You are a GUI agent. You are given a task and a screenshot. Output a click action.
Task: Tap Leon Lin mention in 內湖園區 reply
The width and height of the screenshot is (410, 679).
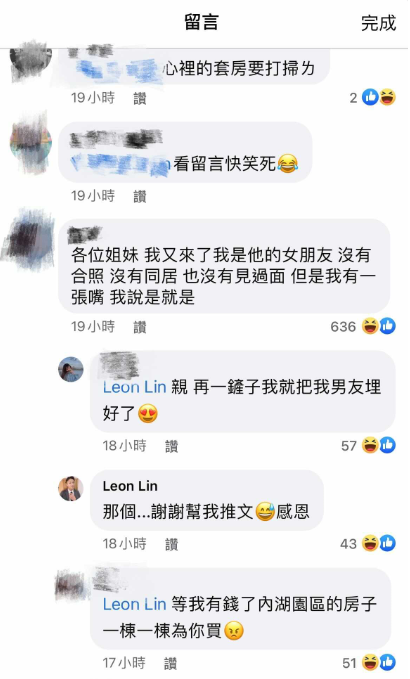[134, 604]
